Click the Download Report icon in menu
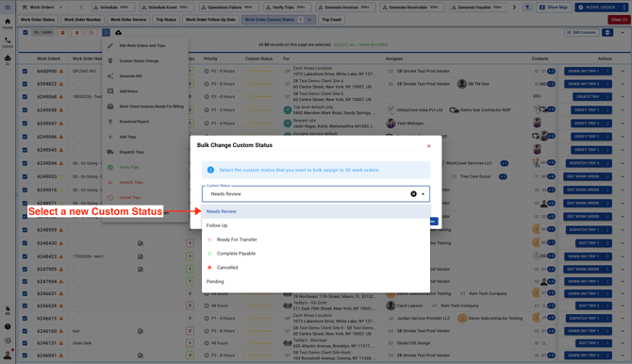 (110, 122)
